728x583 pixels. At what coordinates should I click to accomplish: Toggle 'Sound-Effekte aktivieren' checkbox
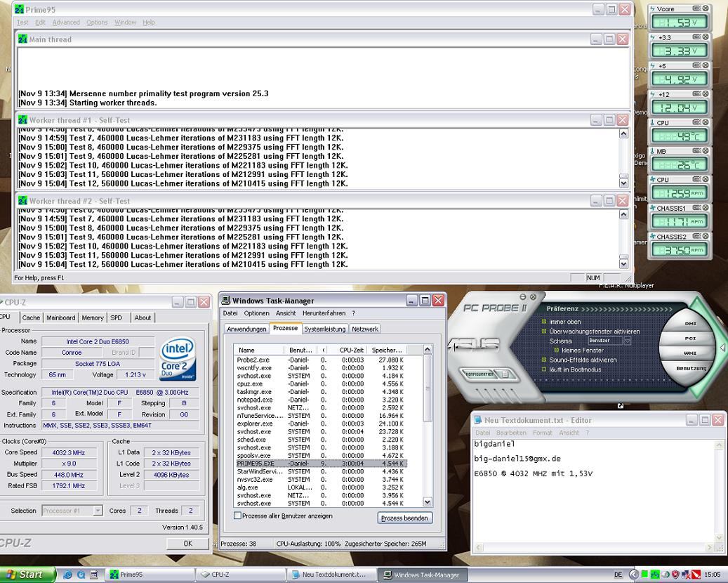tap(544, 360)
